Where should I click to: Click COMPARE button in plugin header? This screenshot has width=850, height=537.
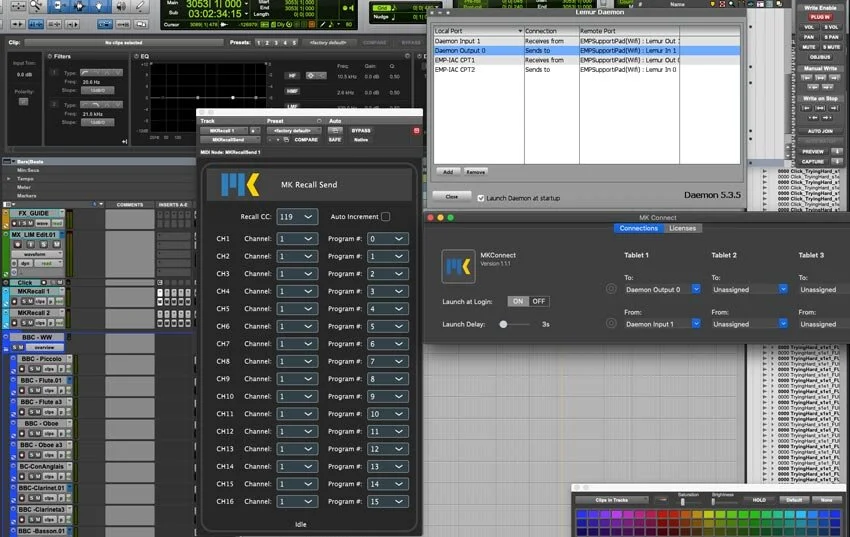pyautogui.click(x=306, y=140)
